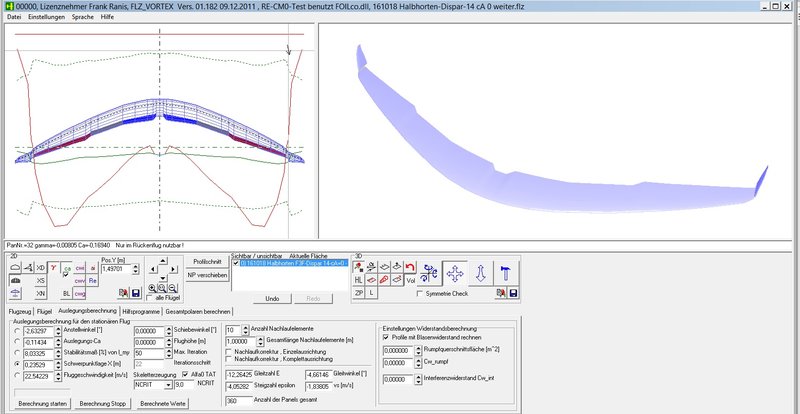Uncheck 'Profile mit Blasenwiderstand rechnen'
This screenshot has width=800, height=414.
[x=386, y=337]
